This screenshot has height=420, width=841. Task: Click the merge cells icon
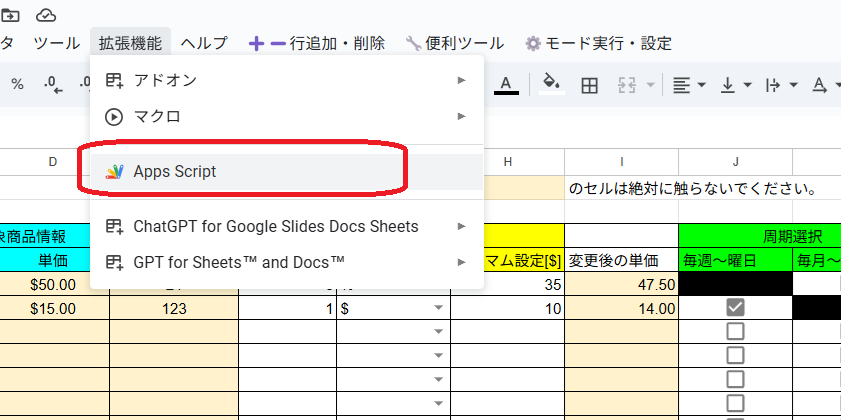[x=626, y=85]
